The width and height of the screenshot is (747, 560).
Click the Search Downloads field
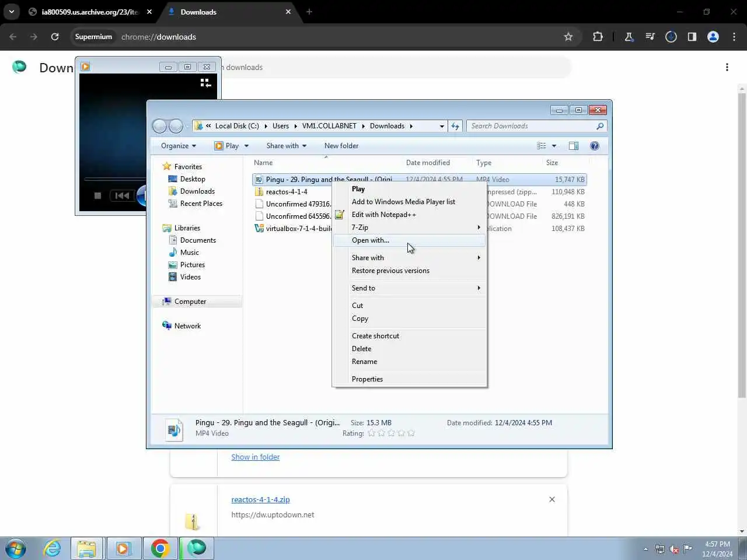click(537, 126)
